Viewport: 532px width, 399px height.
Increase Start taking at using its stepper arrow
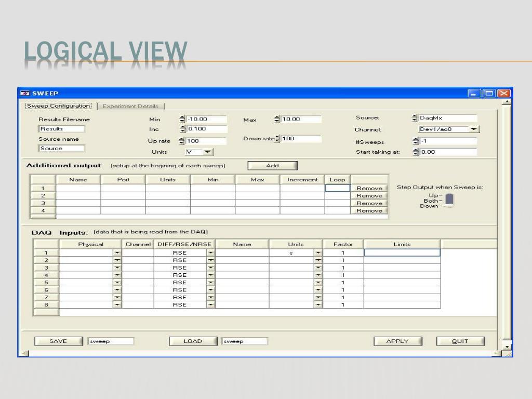tap(415, 150)
